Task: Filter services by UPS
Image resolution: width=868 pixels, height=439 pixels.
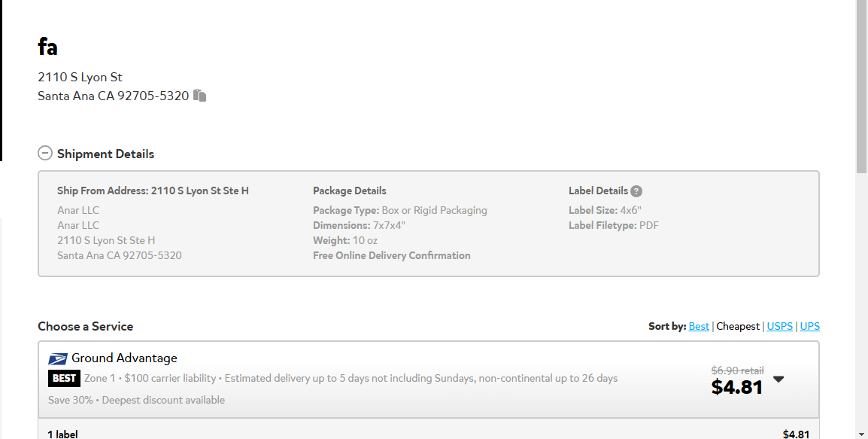Action: (809, 327)
